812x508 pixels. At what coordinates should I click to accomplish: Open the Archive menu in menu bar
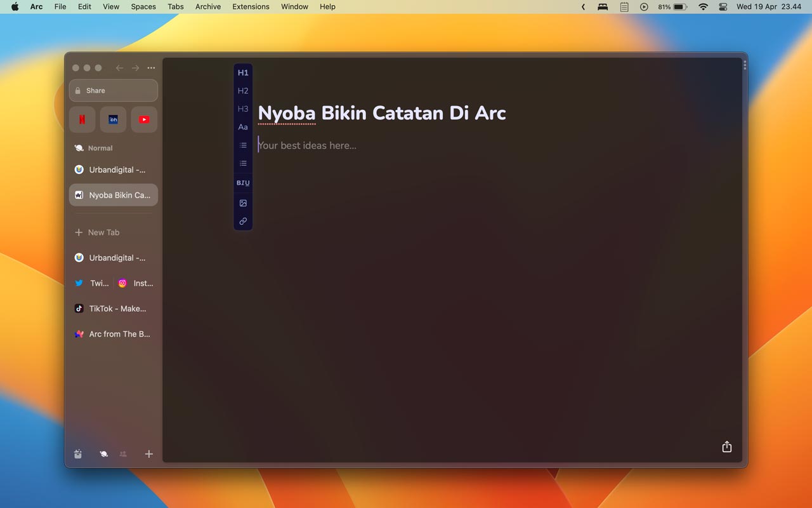(208, 7)
